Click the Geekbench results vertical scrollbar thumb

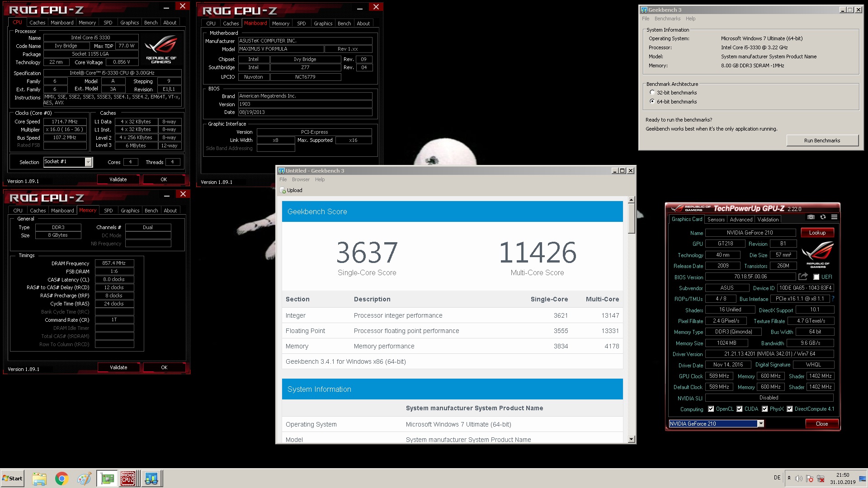[x=632, y=219]
